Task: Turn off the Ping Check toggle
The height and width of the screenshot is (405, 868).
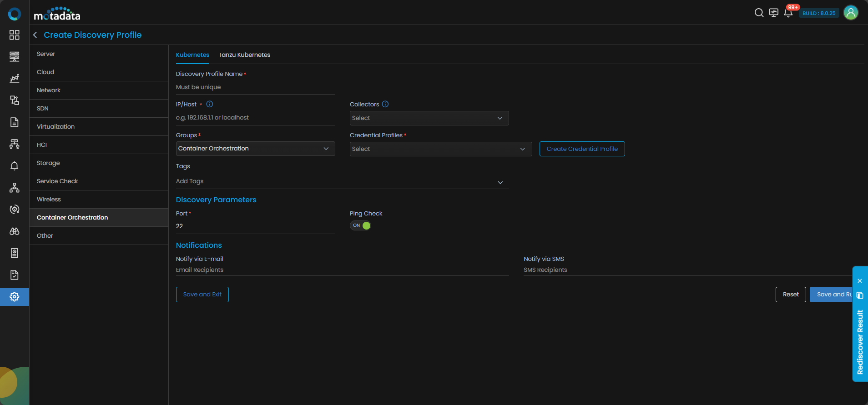Action: [x=360, y=225]
